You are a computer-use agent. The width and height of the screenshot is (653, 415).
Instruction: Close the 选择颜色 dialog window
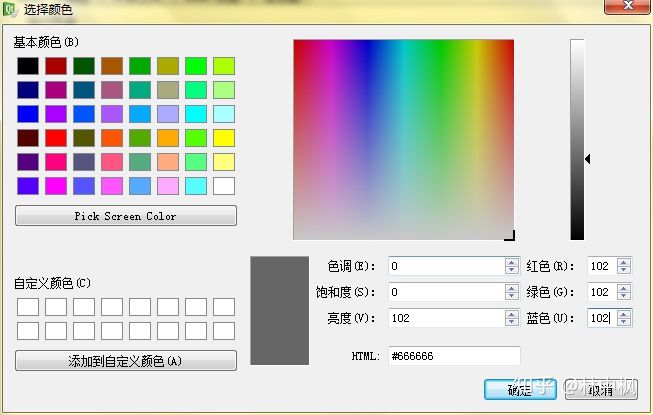628,6
